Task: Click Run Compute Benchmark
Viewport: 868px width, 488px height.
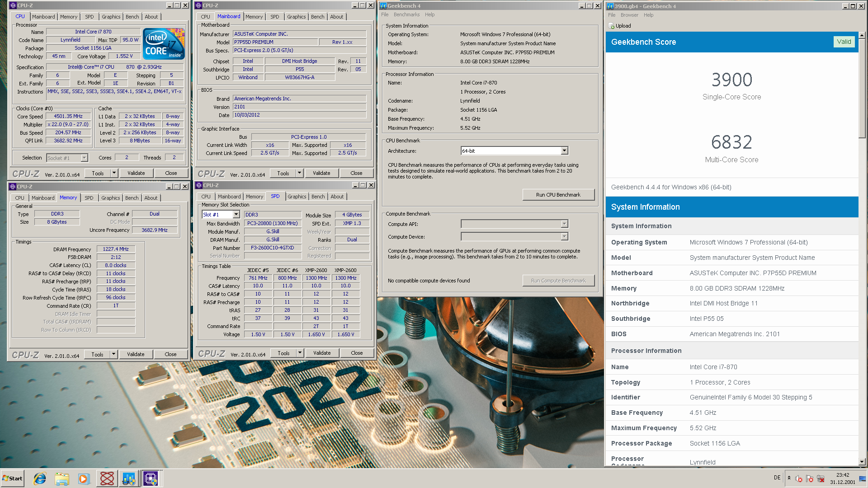Action: point(558,281)
